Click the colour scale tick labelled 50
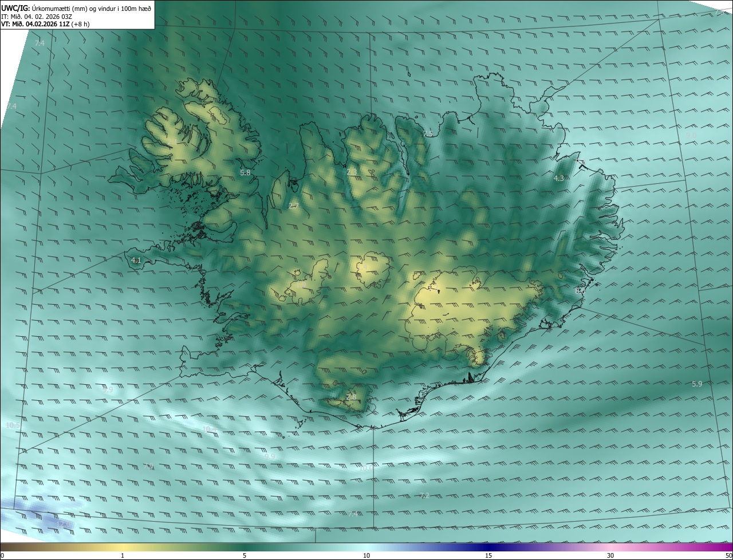 [x=728, y=555]
